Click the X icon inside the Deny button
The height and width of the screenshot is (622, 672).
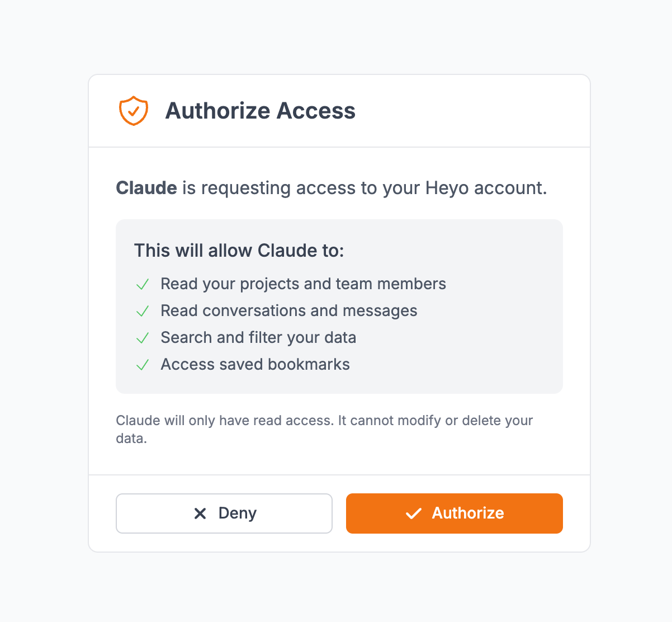click(x=200, y=513)
